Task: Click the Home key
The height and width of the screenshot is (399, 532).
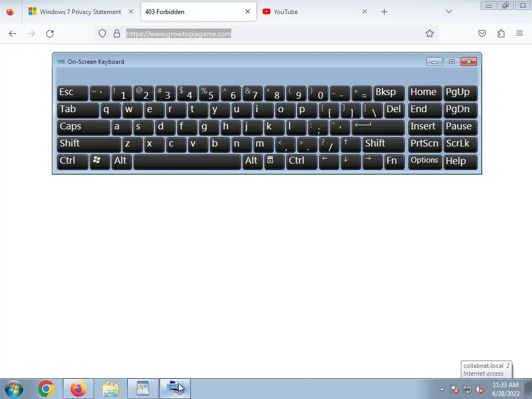Action: 425,93
